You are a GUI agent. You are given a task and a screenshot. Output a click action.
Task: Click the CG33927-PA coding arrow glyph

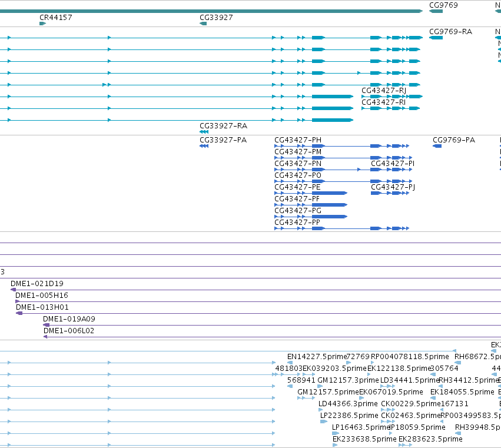pos(204,146)
